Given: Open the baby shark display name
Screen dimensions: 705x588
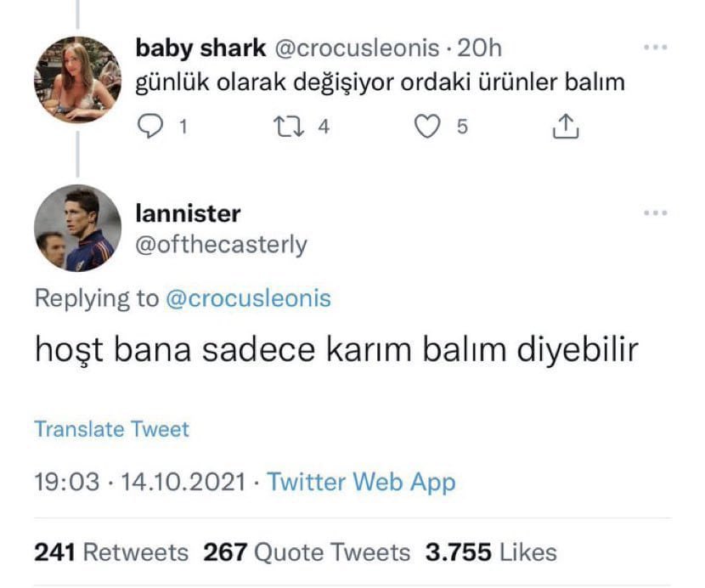Looking at the screenshot, I should (x=200, y=49).
